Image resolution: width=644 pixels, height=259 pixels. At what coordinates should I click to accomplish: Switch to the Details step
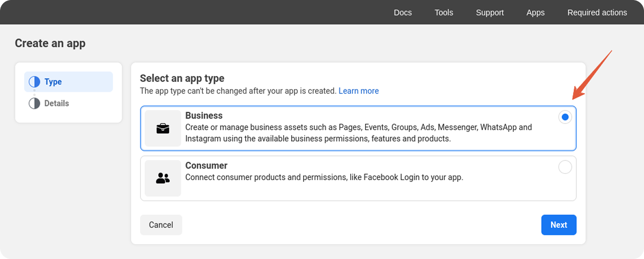tap(69, 104)
